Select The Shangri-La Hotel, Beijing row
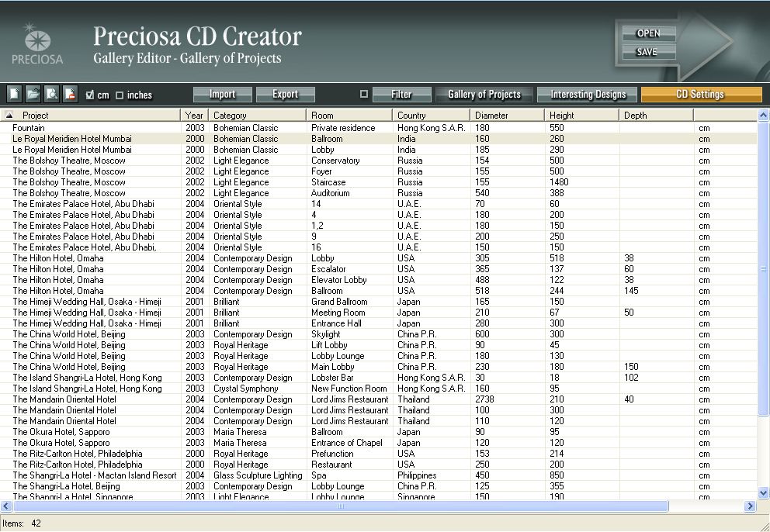770x532 pixels. (x=378, y=486)
